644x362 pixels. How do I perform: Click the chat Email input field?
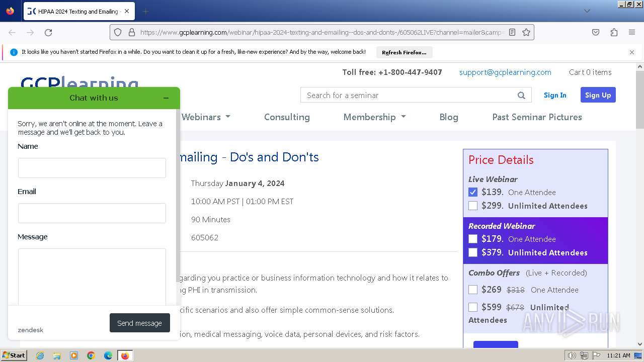click(92, 213)
